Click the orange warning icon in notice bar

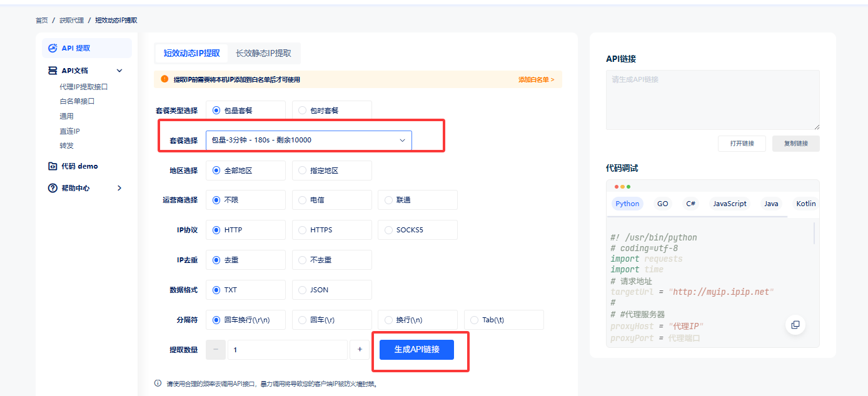coord(164,79)
